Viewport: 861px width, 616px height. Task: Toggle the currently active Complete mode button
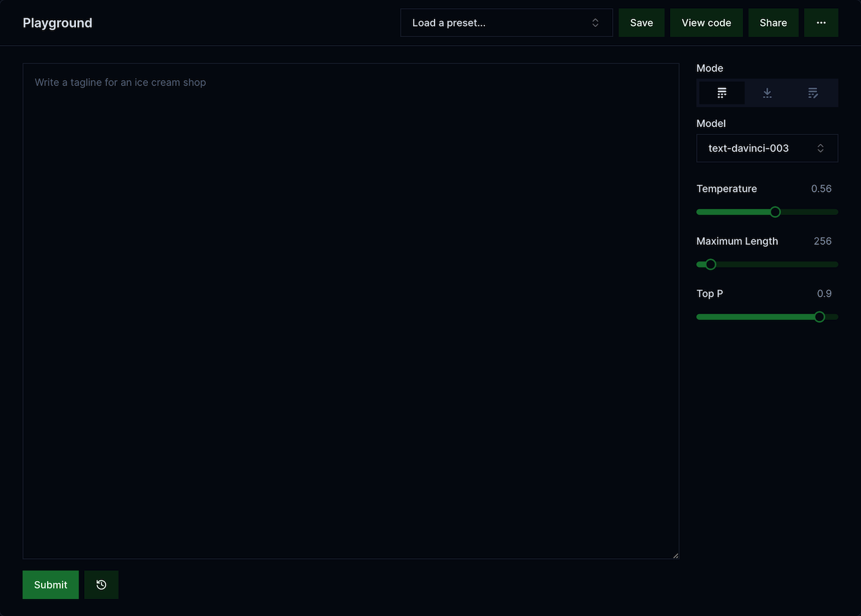(x=721, y=93)
